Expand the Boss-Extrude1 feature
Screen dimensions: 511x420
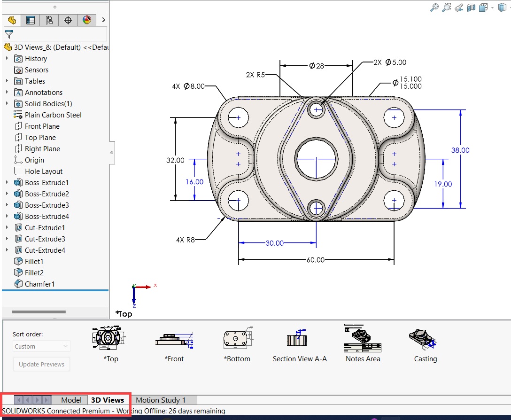7,183
